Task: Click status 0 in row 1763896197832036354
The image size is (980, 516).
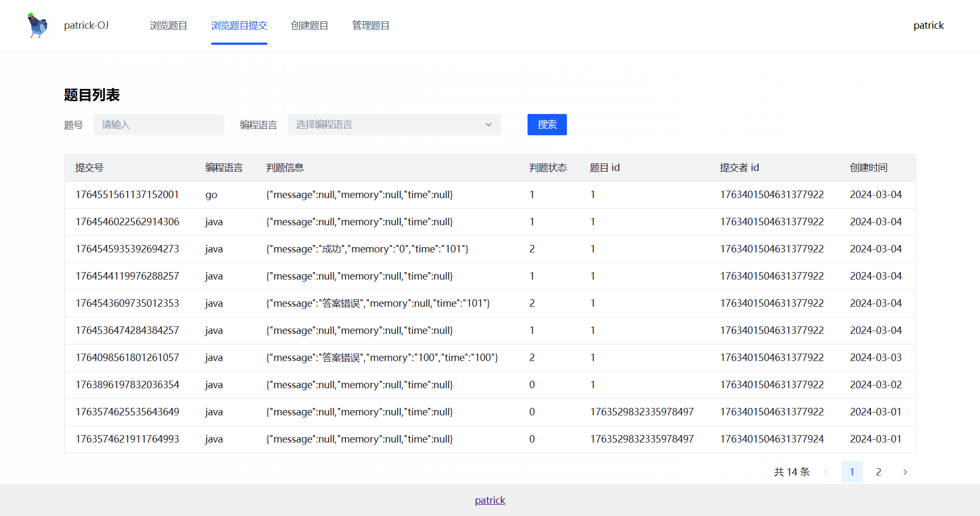Action: [532, 384]
